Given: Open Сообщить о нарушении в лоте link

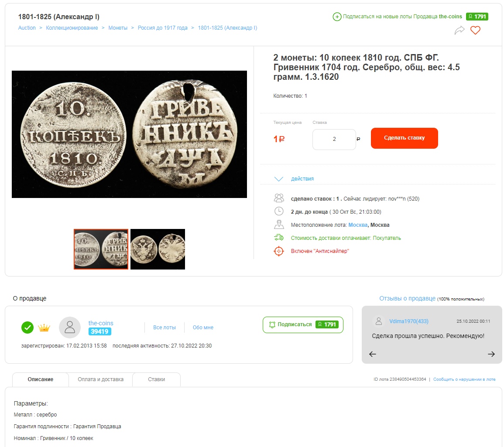Looking at the screenshot, I should pos(464,379).
